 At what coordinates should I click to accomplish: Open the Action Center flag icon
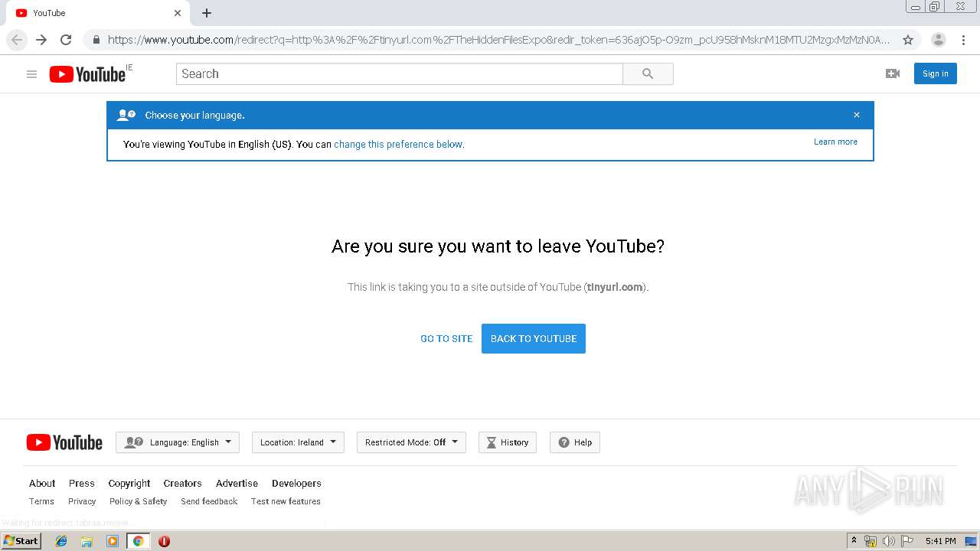(907, 541)
